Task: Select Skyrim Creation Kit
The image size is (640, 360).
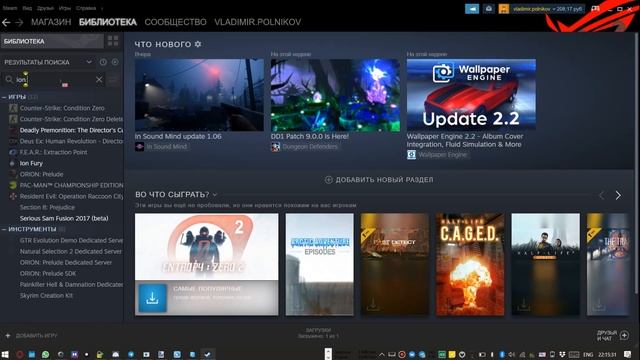Action: (x=47, y=296)
